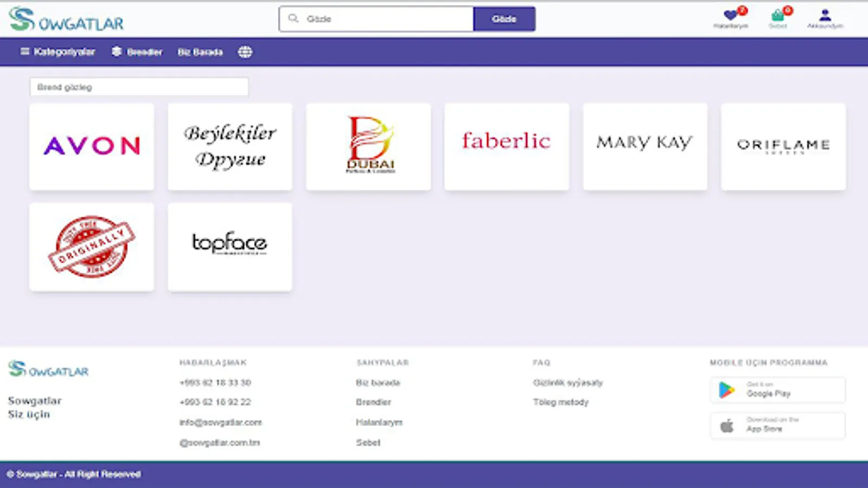Open the @sowgatlar.com.tm footer link
The image size is (868, 488).
(x=220, y=442)
